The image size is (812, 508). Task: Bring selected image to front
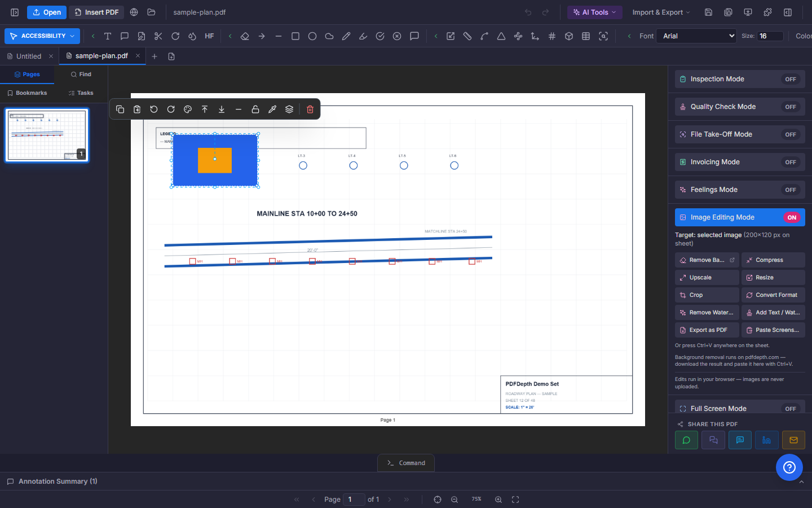click(205, 110)
